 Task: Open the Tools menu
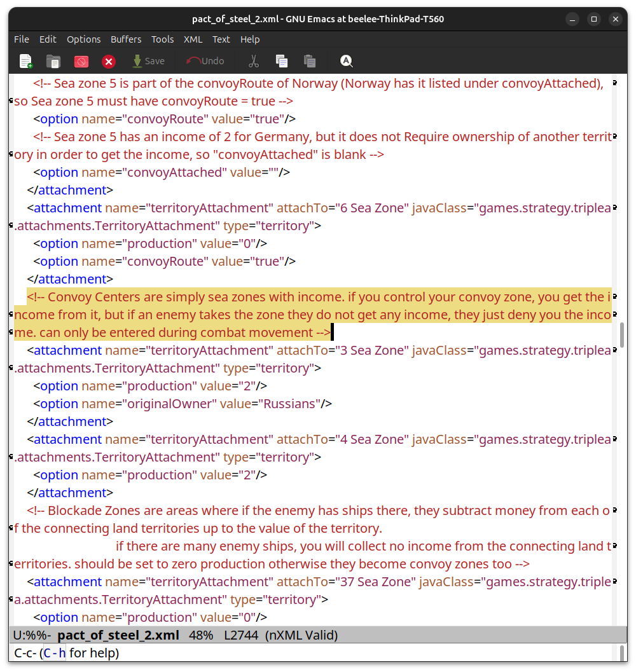click(163, 39)
